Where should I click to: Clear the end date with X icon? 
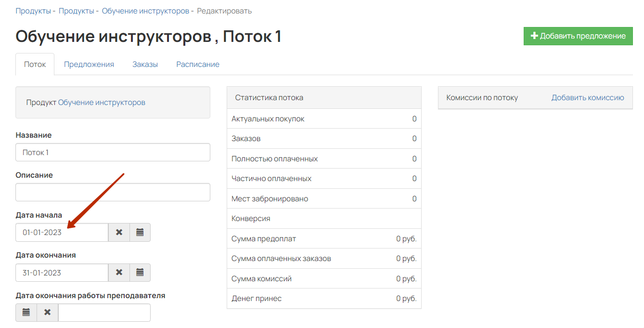[119, 273]
